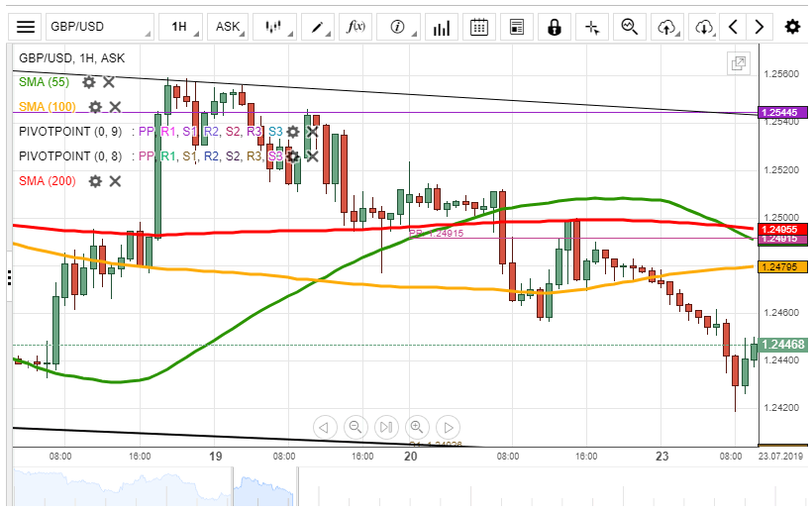Image resolution: width=812 pixels, height=511 pixels.
Task: Remove the SMA (100) indicator
Action: point(115,107)
